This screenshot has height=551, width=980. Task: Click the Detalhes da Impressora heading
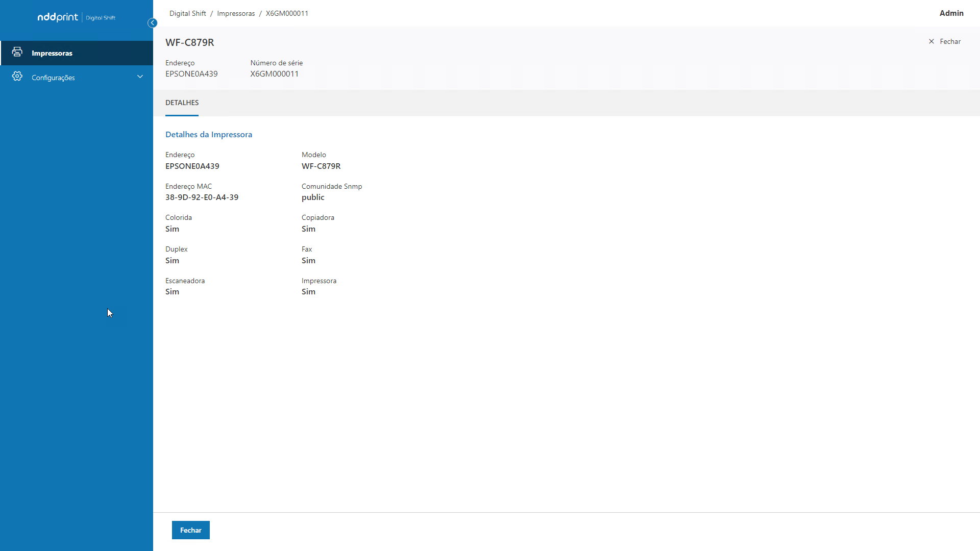coord(208,134)
